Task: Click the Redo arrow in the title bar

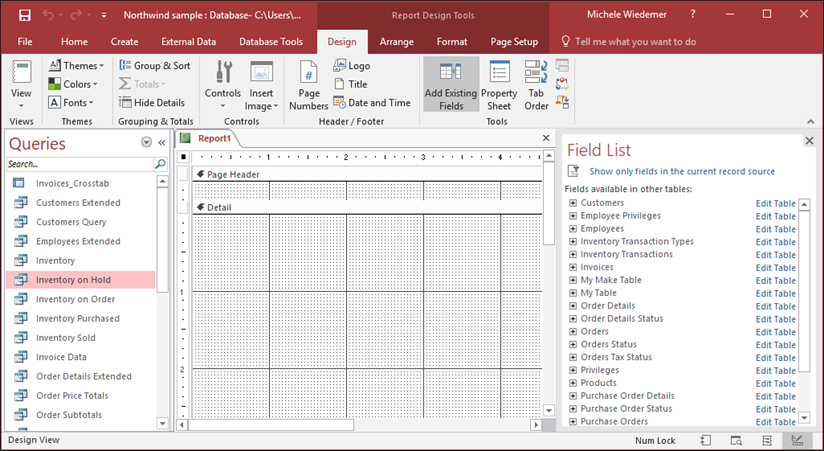Action: [x=76, y=15]
